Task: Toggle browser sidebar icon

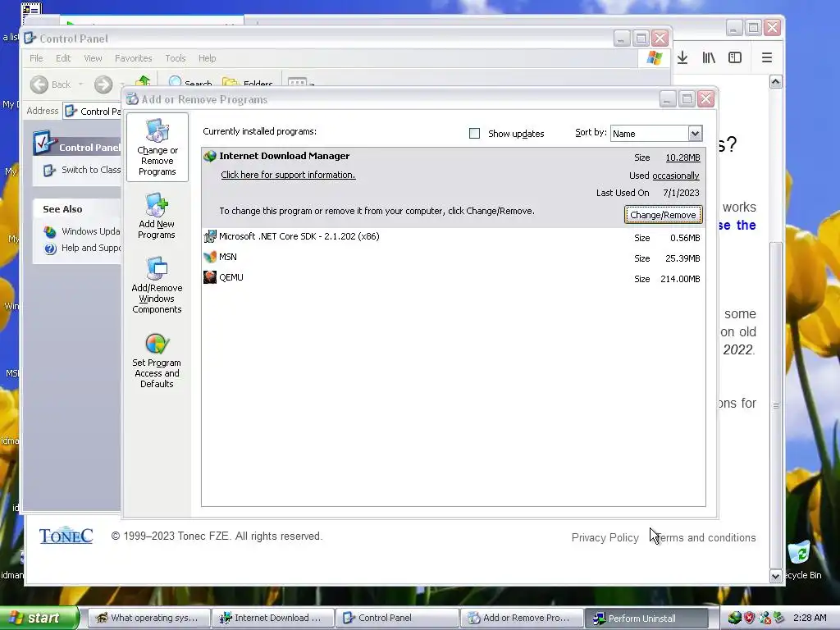Action: [x=735, y=57]
